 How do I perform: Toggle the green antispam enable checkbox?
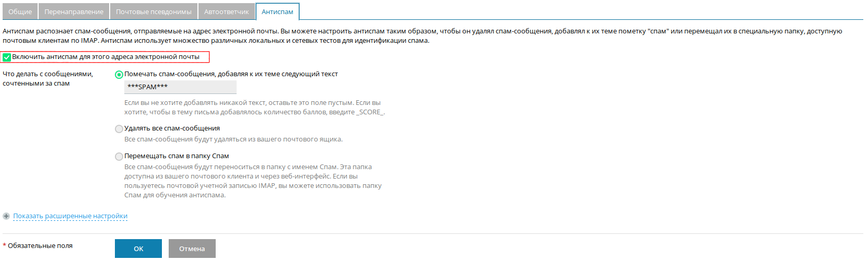click(x=7, y=57)
